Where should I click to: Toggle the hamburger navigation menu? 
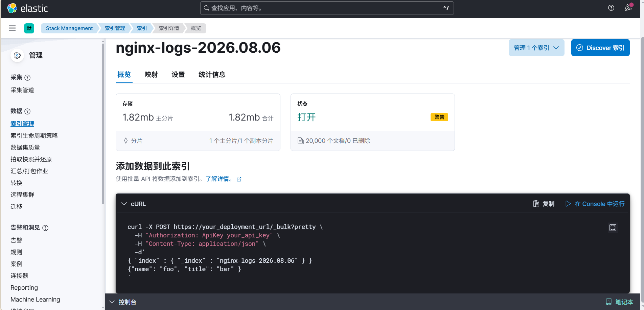click(12, 28)
